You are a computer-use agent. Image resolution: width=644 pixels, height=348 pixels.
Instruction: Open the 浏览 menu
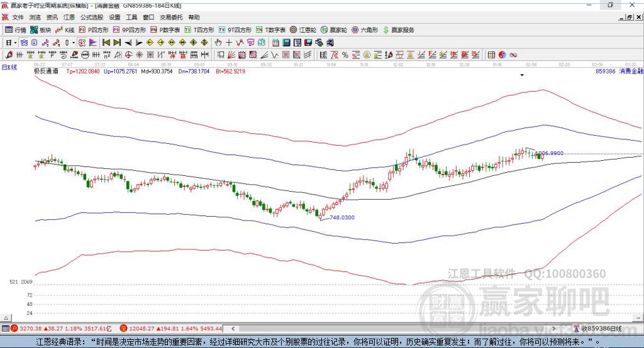pyautogui.click(x=35, y=17)
